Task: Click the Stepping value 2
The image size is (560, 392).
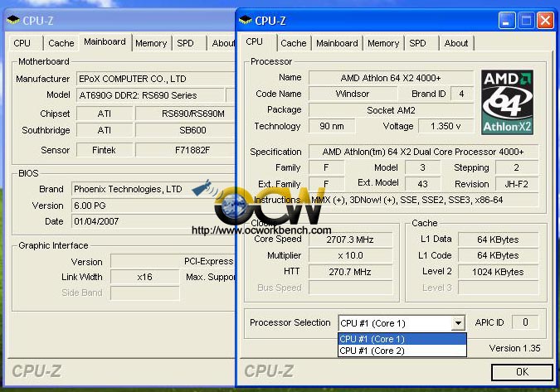Action: pyautogui.click(x=516, y=167)
